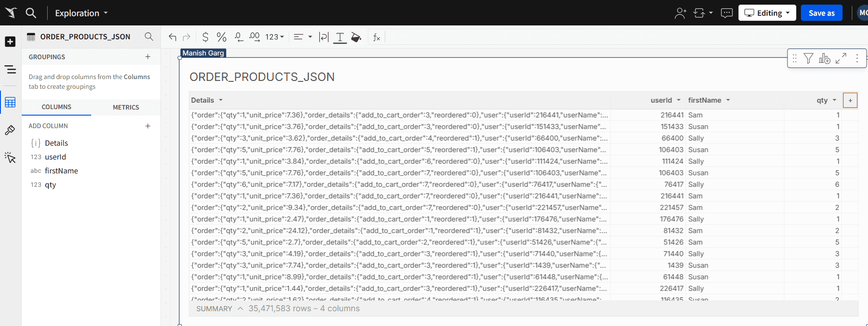Click the fill color paint bucket
Viewport: 868px width, 326px height.
click(356, 37)
